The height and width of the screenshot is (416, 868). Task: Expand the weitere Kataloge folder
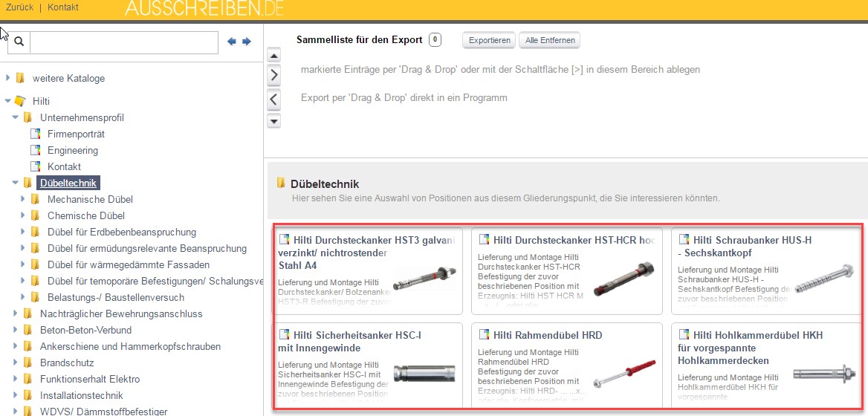tap(8, 77)
